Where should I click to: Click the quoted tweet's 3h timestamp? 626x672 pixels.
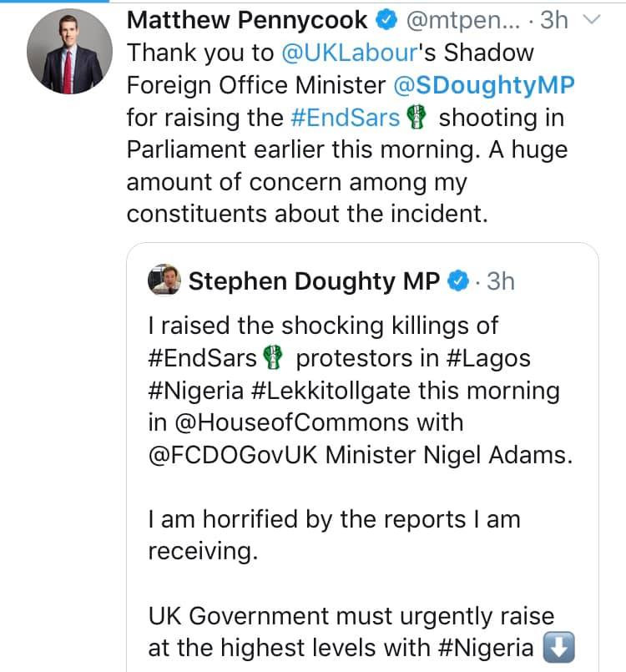(x=500, y=282)
